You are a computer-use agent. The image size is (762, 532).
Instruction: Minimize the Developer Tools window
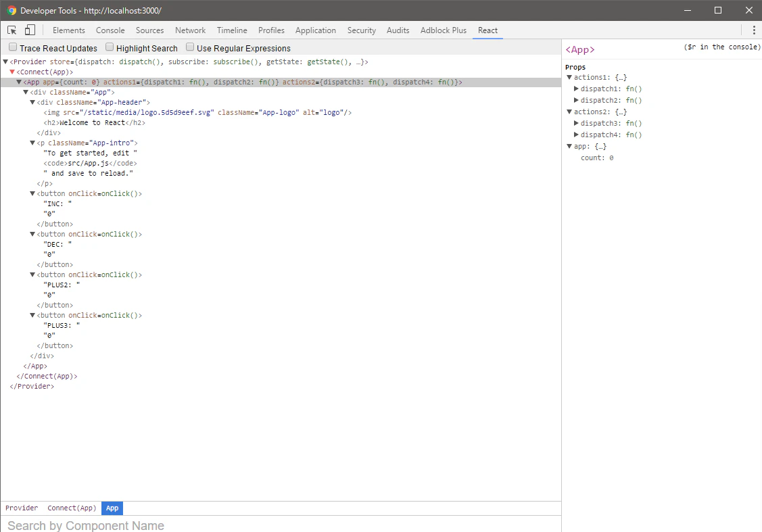[687, 10]
